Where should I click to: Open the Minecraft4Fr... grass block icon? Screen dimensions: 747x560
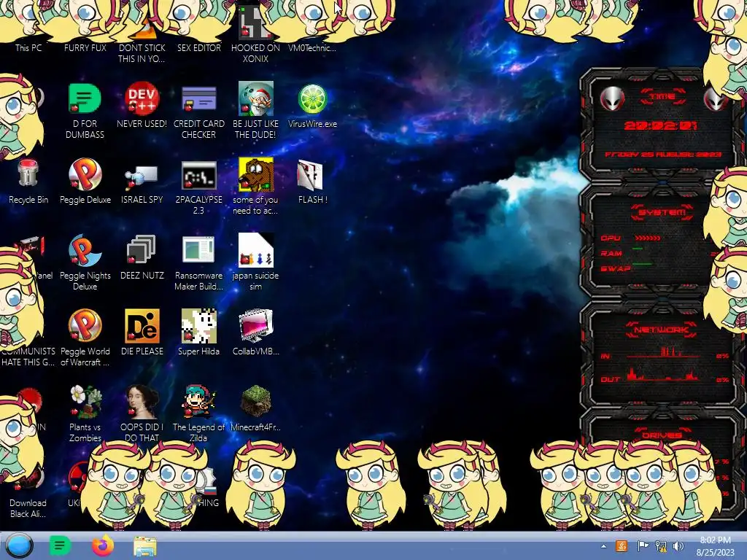pyautogui.click(x=256, y=400)
